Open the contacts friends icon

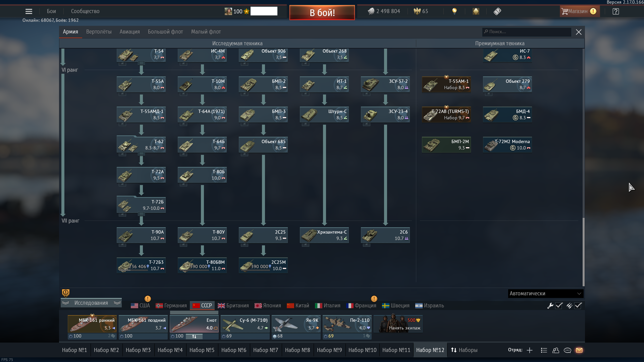(x=556, y=350)
